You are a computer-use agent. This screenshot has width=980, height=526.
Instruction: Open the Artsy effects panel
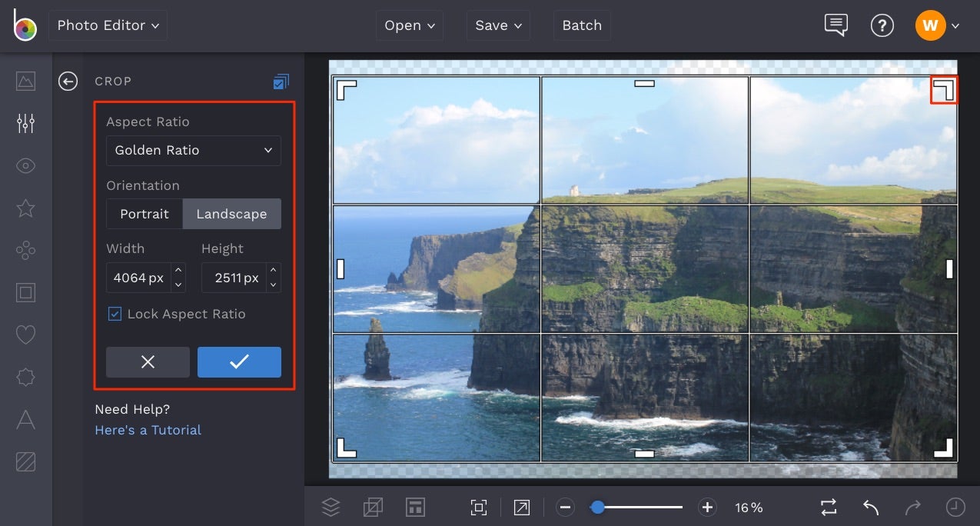(25, 250)
